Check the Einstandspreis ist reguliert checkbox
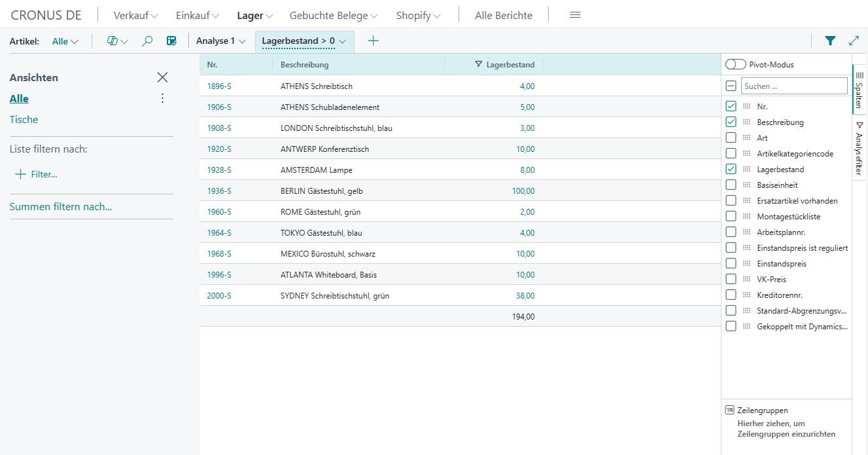Image resolution: width=868 pixels, height=455 pixels. pos(731,247)
